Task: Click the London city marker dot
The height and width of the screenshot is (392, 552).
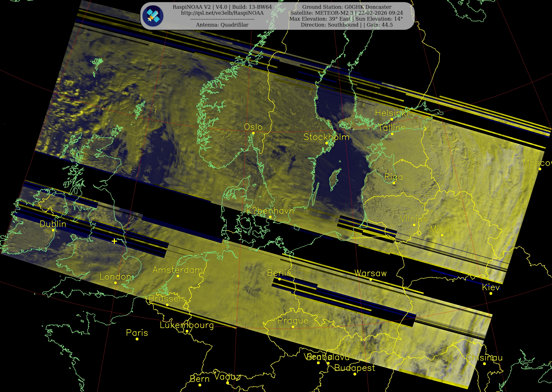Action: (x=115, y=283)
